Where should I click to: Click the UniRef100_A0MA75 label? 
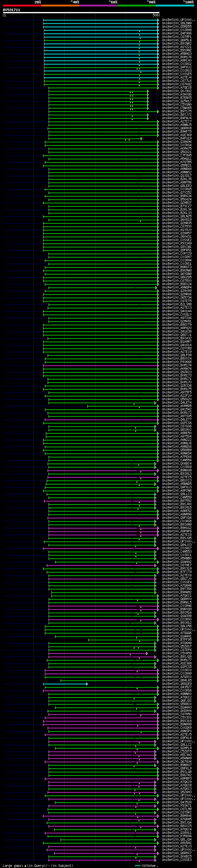[x=177, y=149]
